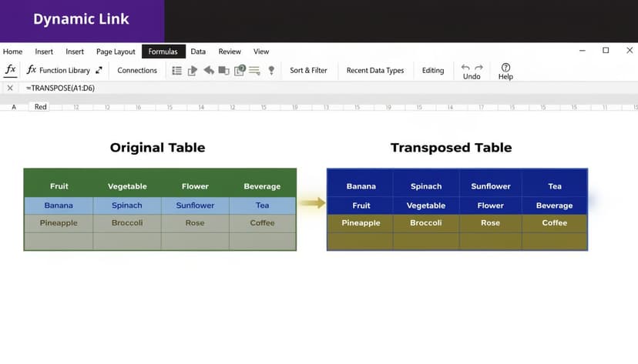Click Recent Data Types
The width and height of the screenshot is (638, 364).
click(x=375, y=70)
